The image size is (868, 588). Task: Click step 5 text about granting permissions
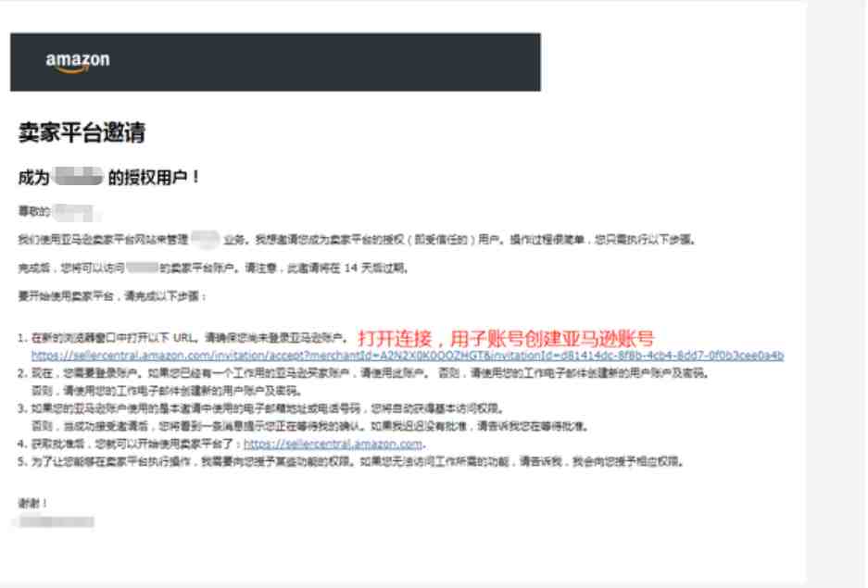click(x=351, y=461)
